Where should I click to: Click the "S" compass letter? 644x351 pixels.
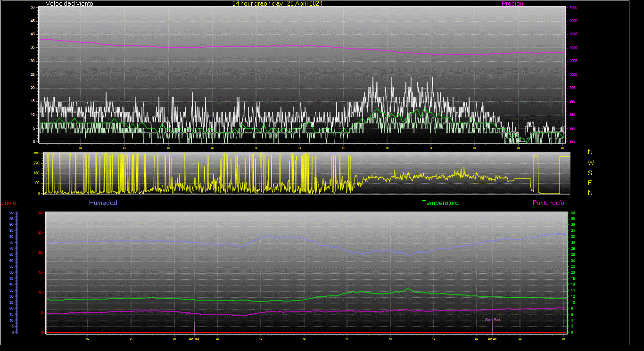[590, 173]
